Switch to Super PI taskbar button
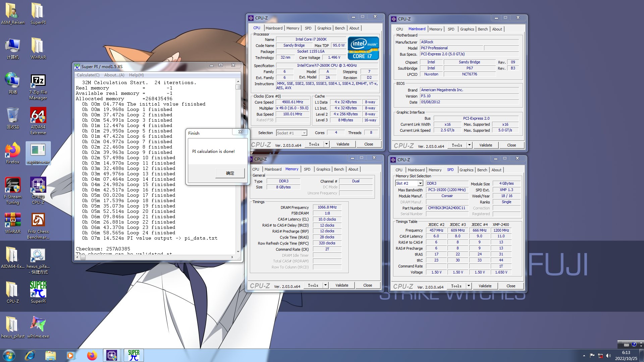The image size is (644, 362). (x=133, y=355)
